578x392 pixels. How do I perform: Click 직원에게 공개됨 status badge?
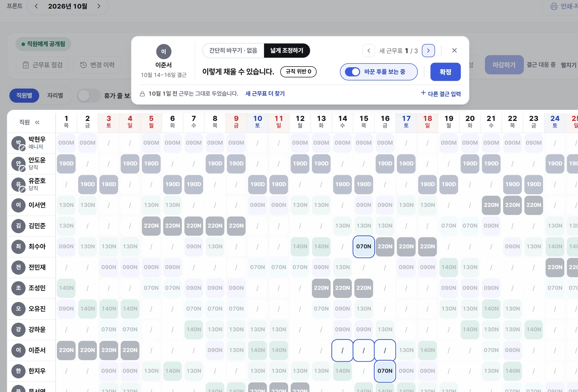[x=43, y=44]
